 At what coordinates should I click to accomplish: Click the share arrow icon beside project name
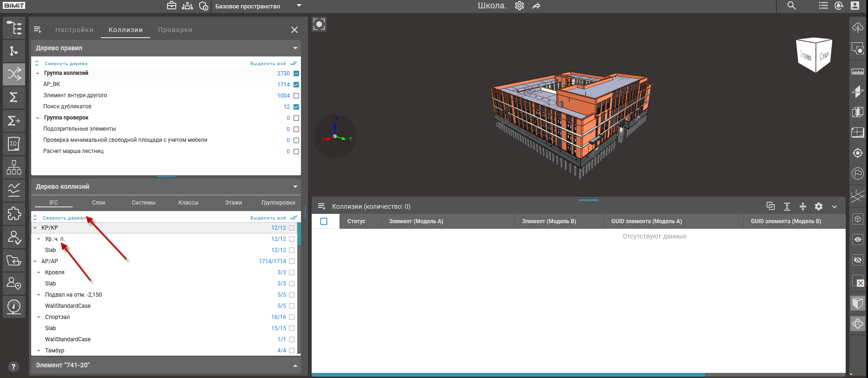coord(536,6)
